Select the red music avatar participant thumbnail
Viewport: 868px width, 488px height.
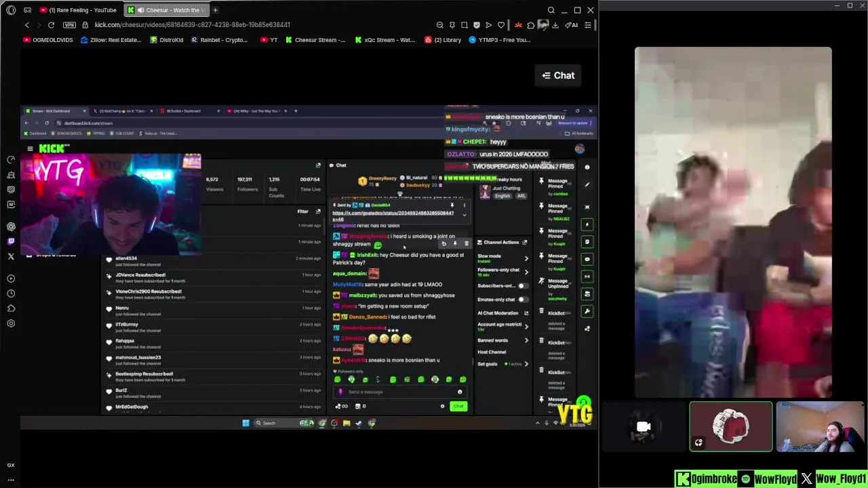731,427
